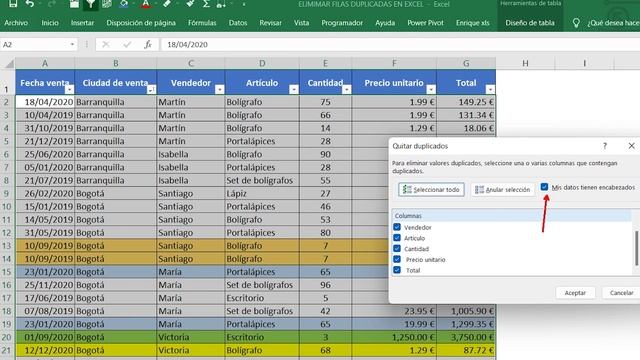The height and width of the screenshot is (360, 640).
Task: Open the Fecha venta filter dropdown
Action: [69, 89]
